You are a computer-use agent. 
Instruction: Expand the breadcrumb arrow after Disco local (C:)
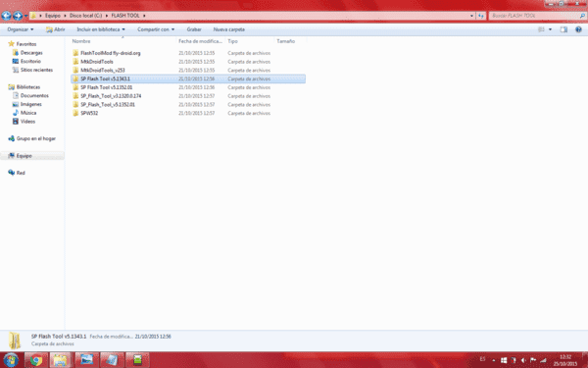point(107,16)
